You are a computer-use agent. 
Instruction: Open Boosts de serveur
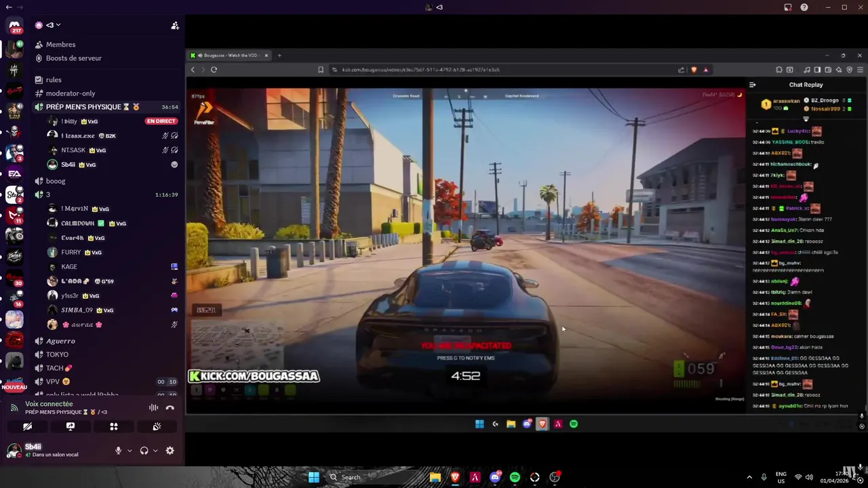click(107, 58)
